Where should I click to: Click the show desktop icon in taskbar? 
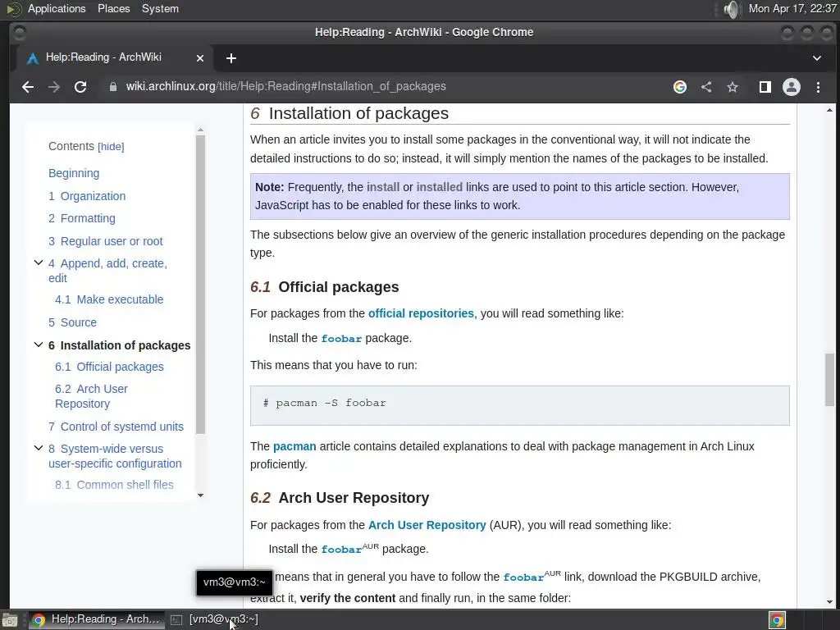click(9, 620)
